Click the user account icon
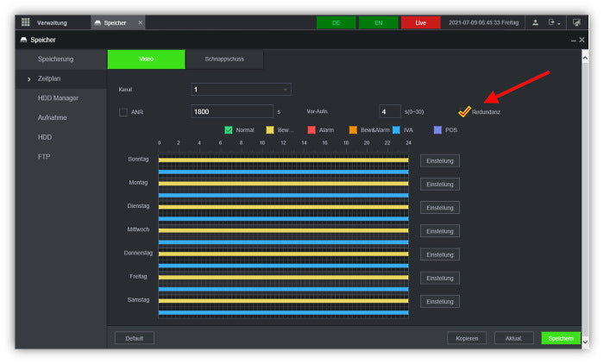 535,22
